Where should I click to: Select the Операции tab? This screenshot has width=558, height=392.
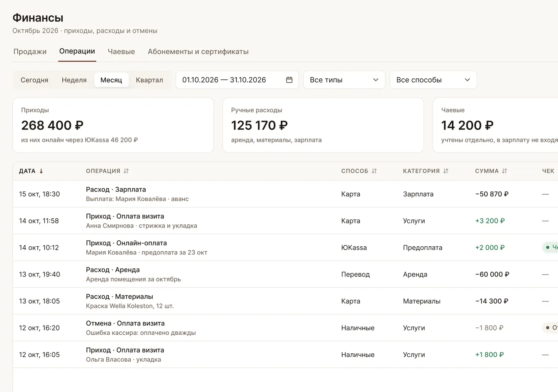tap(77, 51)
